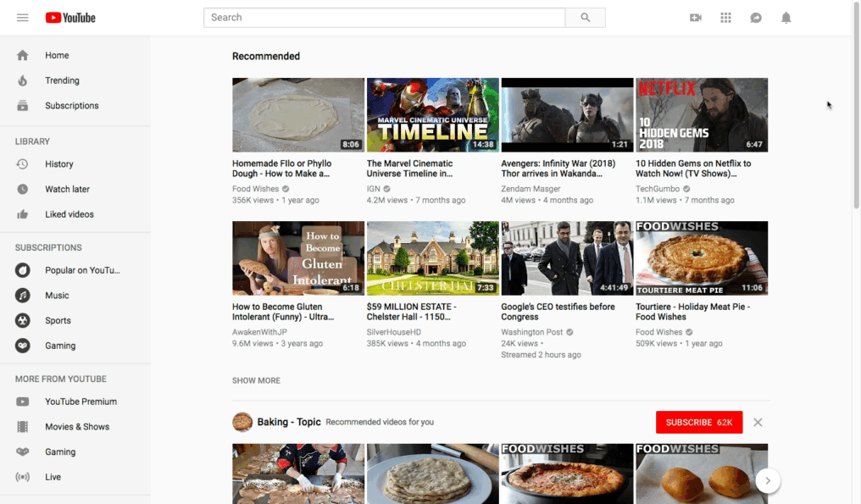
Task: Open the hamburger guide menu
Action: [x=23, y=17]
